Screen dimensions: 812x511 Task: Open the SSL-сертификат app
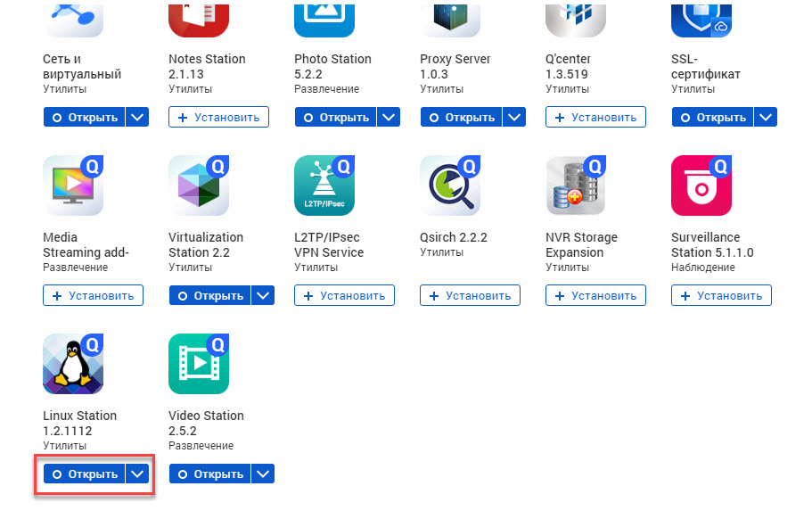(712, 117)
